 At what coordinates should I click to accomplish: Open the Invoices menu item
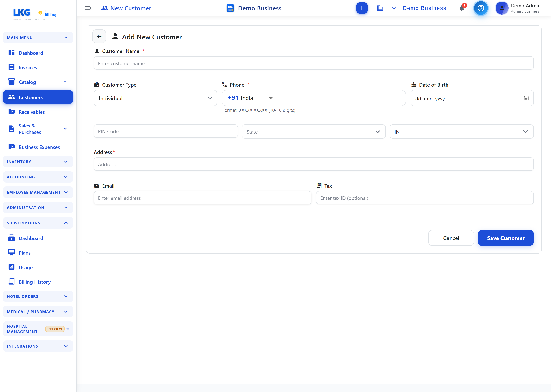tap(38, 67)
